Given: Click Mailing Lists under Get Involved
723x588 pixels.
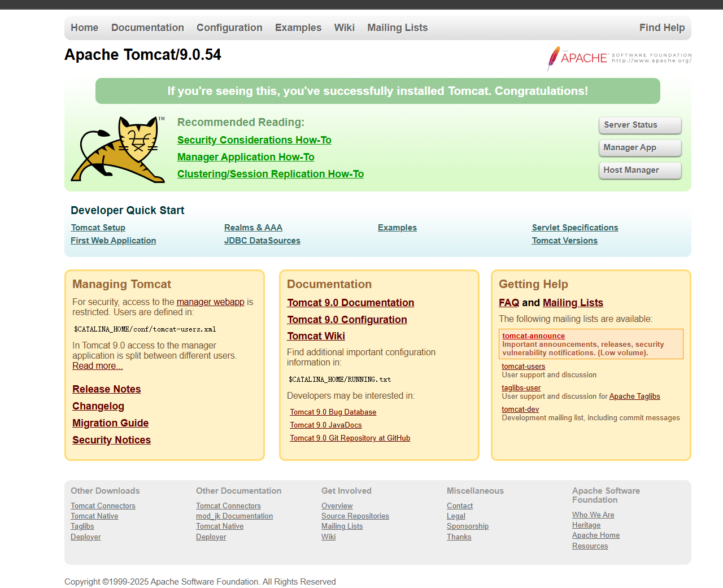Looking at the screenshot, I should click(342, 526).
